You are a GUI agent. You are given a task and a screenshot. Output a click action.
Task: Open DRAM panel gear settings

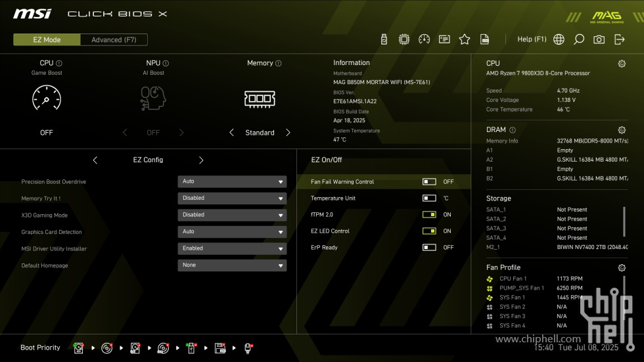[x=622, y=130]
